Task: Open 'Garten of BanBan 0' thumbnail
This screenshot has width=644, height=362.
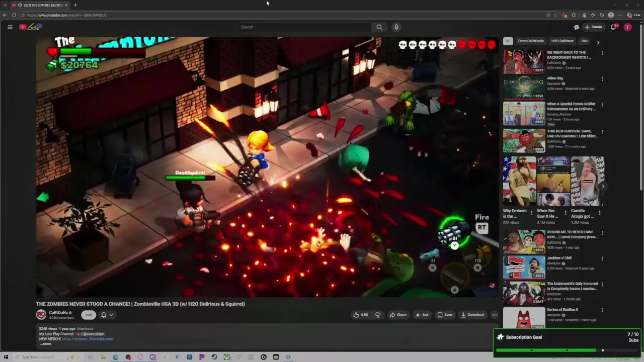Action: pyautogui.click(x=524, y=318)
